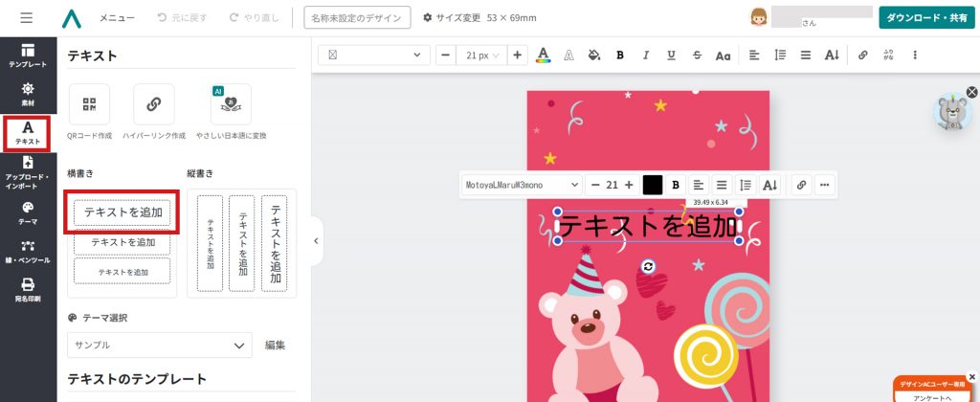This screenshot has height=402, width=980.
Task: Click the ふりがな furigana icon
Action: click(x=889, y=55)
